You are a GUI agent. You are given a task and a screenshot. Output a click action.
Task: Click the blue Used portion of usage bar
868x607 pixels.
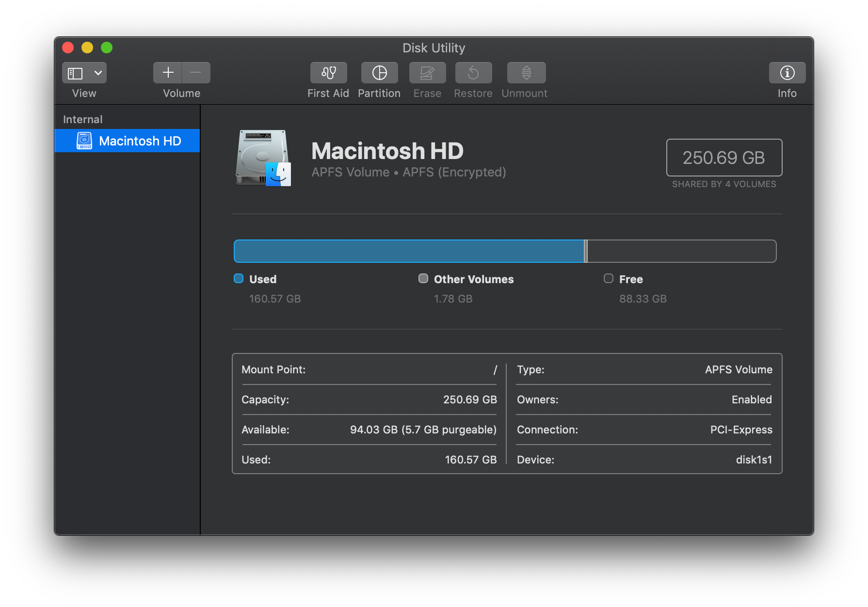tap(409, 251)
